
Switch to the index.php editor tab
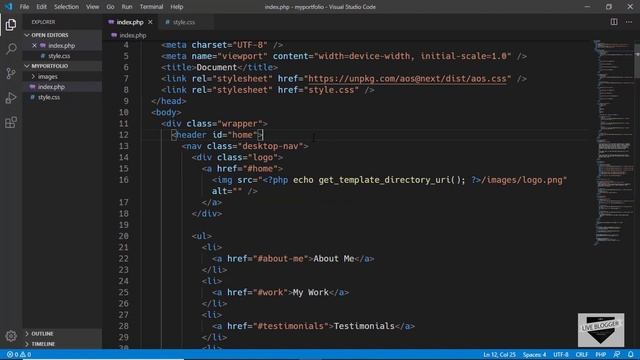130,22
